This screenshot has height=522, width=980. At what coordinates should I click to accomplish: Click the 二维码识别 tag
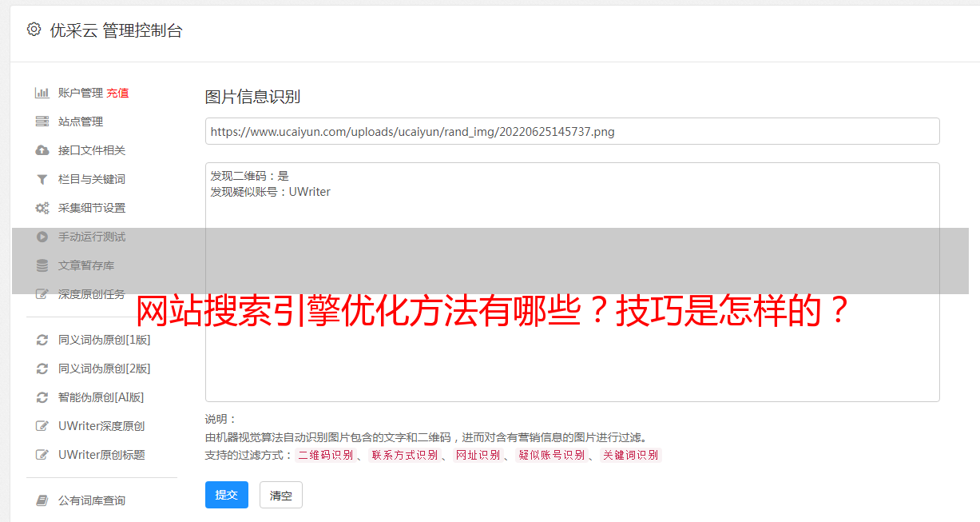point(326,455)
